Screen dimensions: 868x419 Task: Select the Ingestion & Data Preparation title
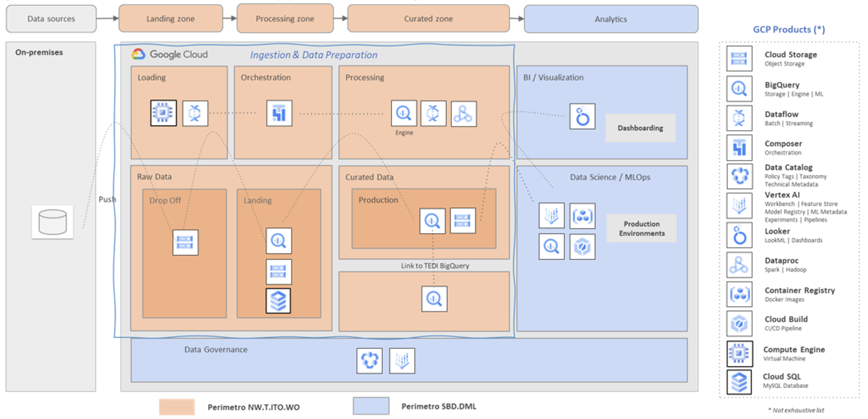pos(314,55)
